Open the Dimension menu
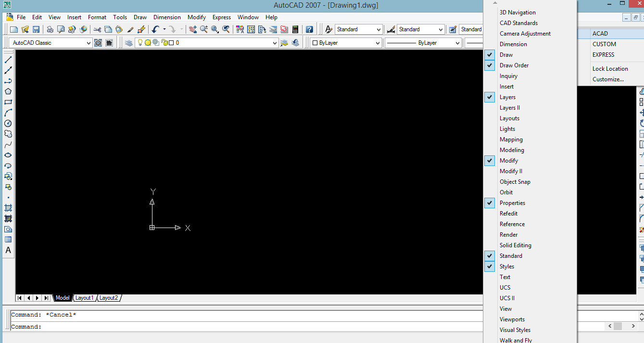The width and height of the screenshot is (644, 343). coord(167,17)
